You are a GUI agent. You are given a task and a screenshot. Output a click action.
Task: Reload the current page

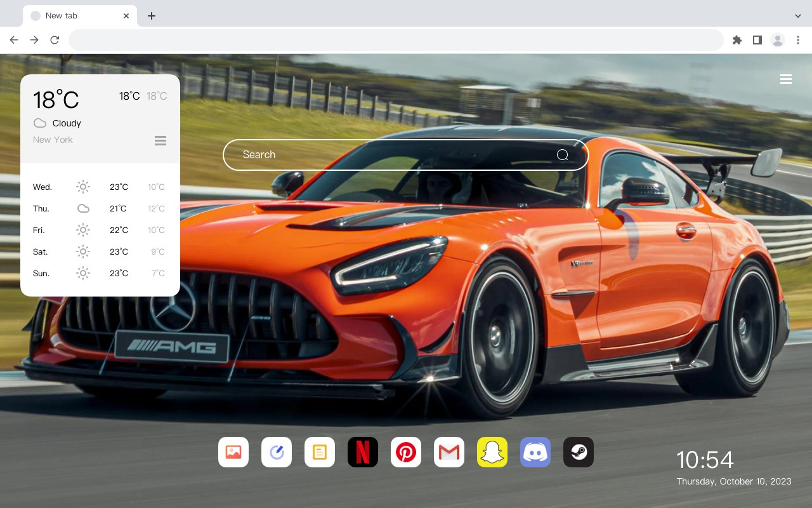click(55, 40)
